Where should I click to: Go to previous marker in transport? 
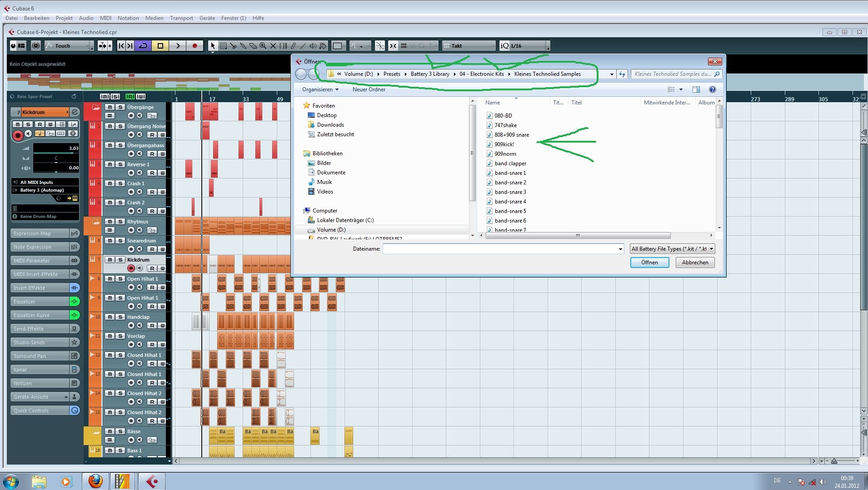(x=121, y=46)
